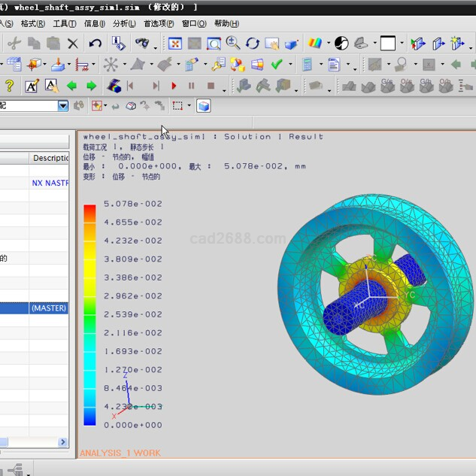Click the Fit view icon
The width and height of the screenshot is (476, 476).
(x=174, y=44)
